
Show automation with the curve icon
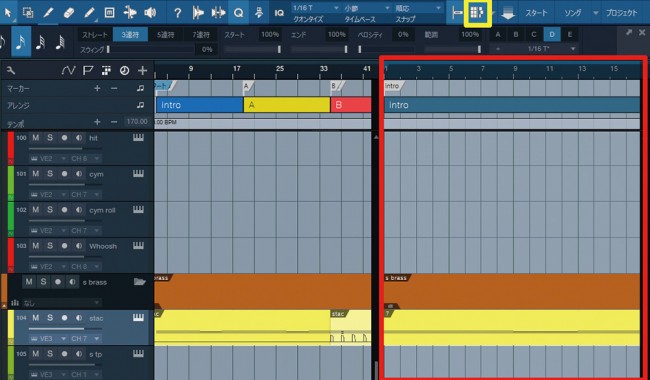68,70
